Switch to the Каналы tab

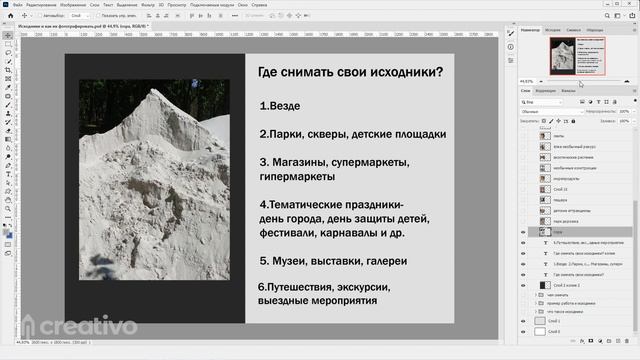click(x=568, y=91)
